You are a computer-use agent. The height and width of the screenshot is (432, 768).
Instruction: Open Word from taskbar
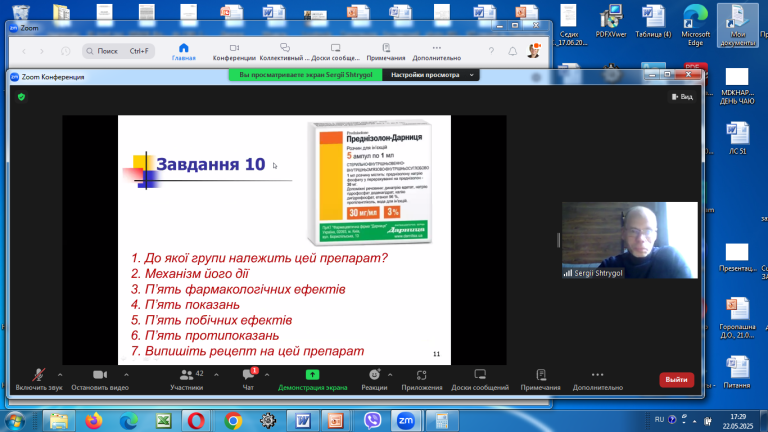pos(303,421)
